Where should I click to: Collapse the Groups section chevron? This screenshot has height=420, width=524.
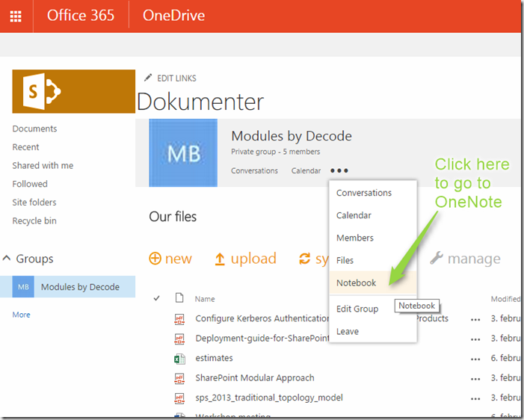pos(7,258)
